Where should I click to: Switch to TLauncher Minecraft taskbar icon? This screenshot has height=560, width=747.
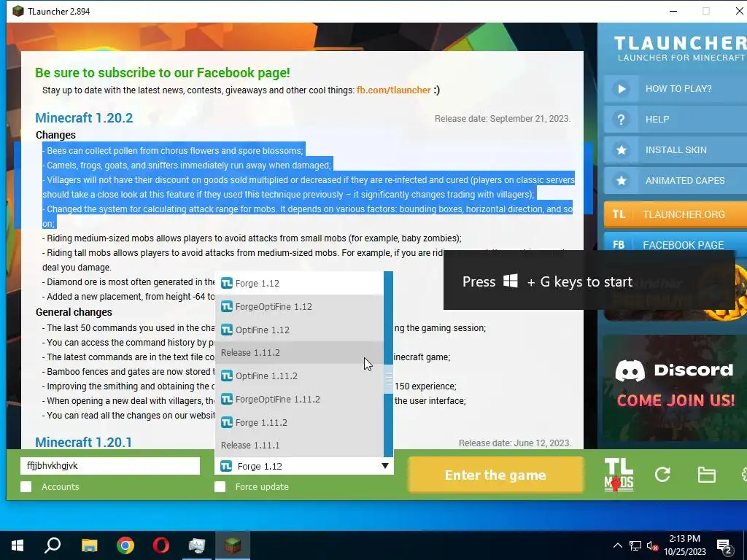click(x=233, y=545)
